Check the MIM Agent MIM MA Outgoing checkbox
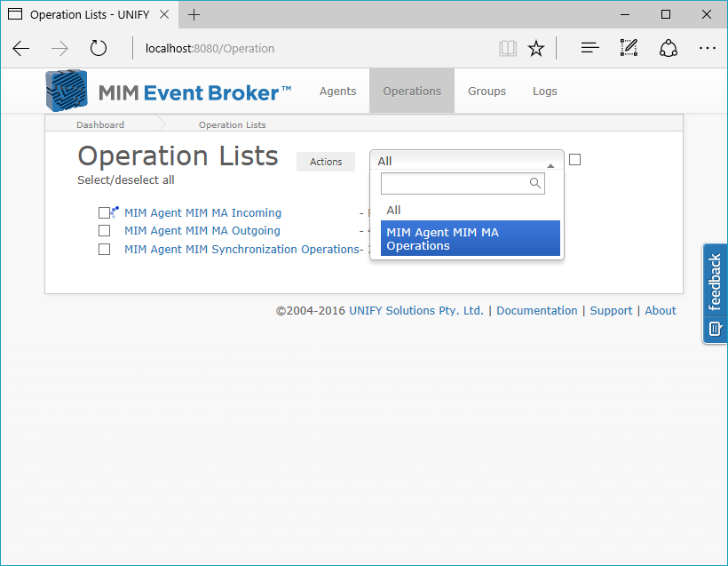 coord(104,231)
